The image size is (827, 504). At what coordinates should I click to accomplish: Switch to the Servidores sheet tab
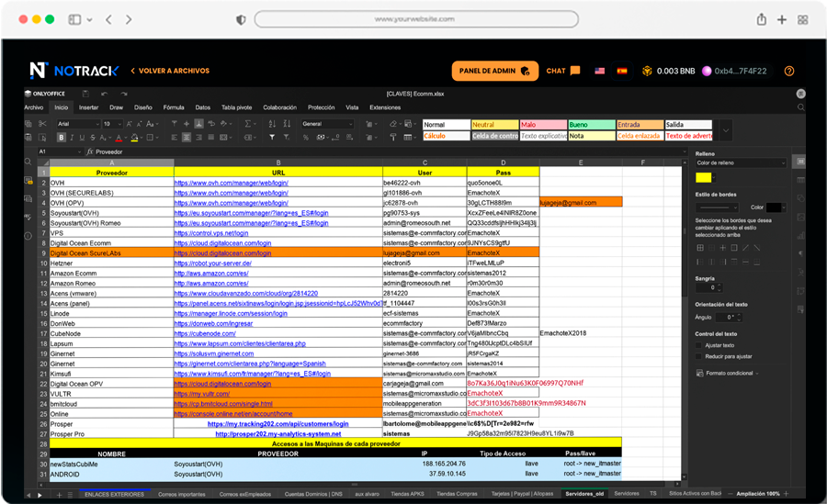pyautogui.click(x=627, y=494)
